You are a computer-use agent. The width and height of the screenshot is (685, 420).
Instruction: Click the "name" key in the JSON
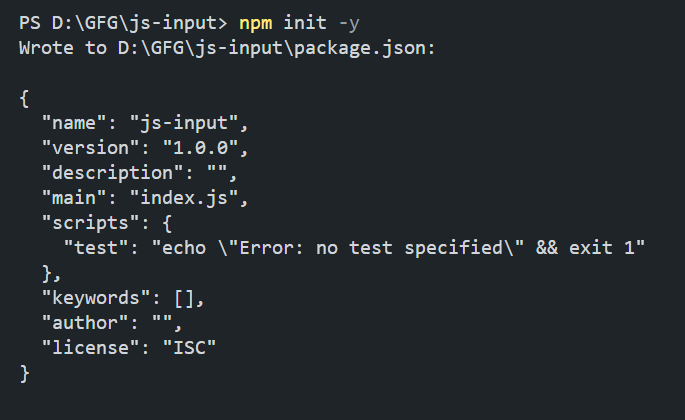[x=75, y=122]
